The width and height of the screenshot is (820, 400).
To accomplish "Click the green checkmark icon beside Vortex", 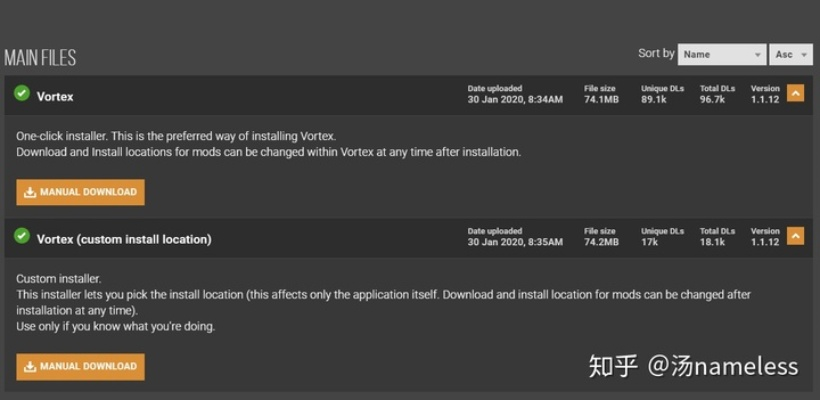I will click(21, 93).
